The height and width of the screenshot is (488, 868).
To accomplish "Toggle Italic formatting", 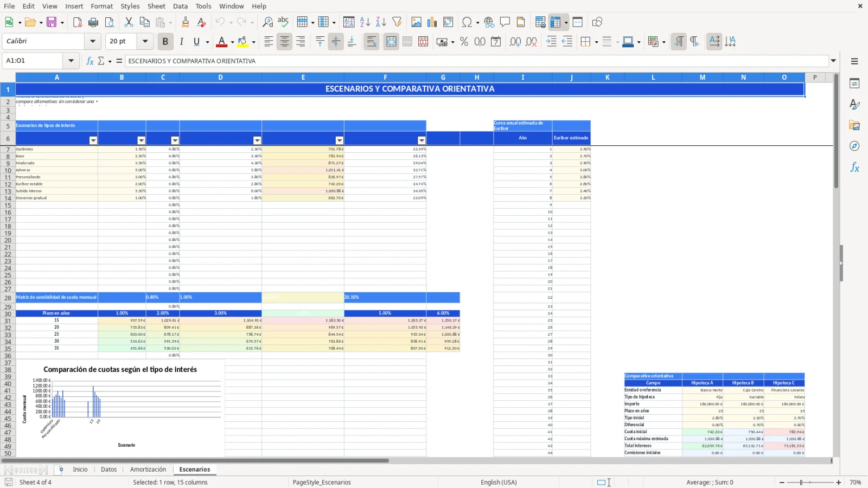I will [181, 41].
